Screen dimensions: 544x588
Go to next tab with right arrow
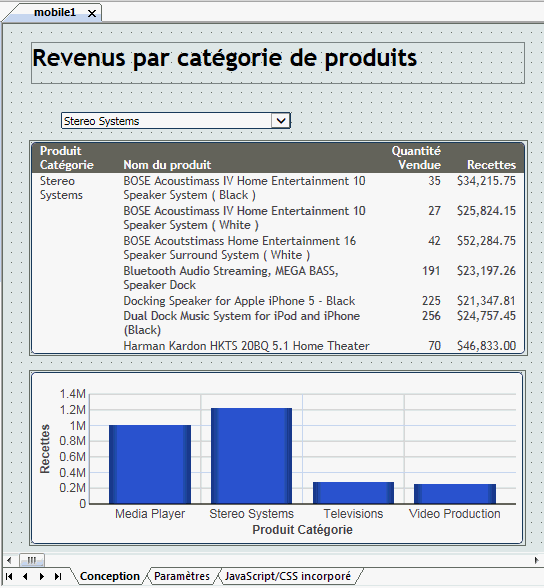click(42, 576)
